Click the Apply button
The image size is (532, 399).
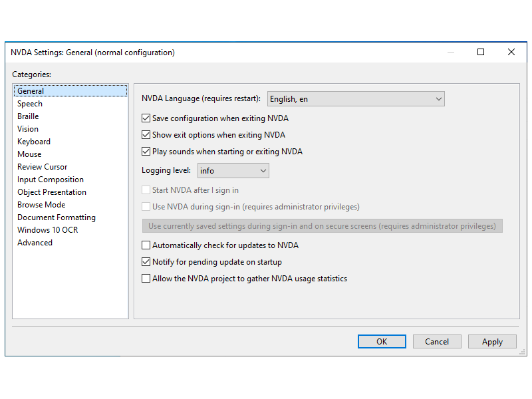pos(492,341)
